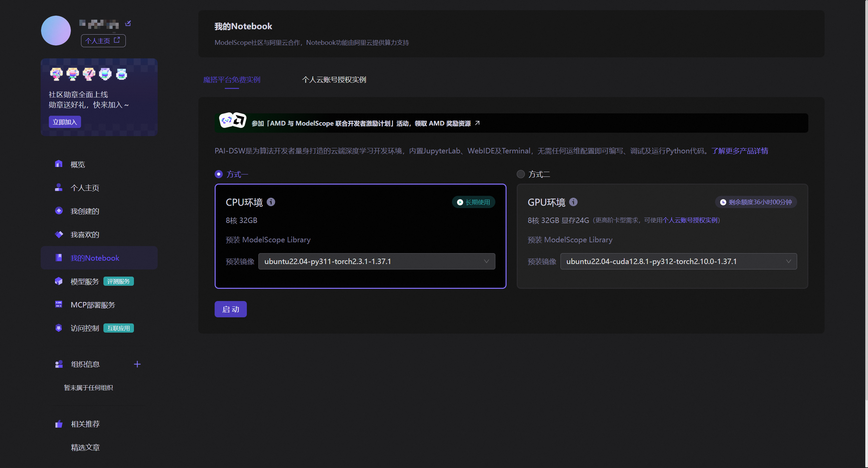Click the 相关推荐 thumbs-up icon
Screen dimensions: 868x468
coord(59,424)
